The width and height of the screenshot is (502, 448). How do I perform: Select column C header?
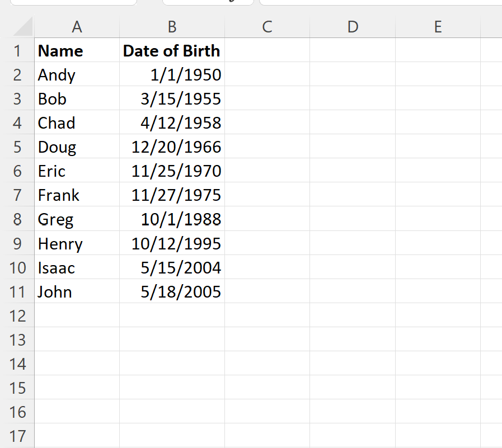pos(267,26)
